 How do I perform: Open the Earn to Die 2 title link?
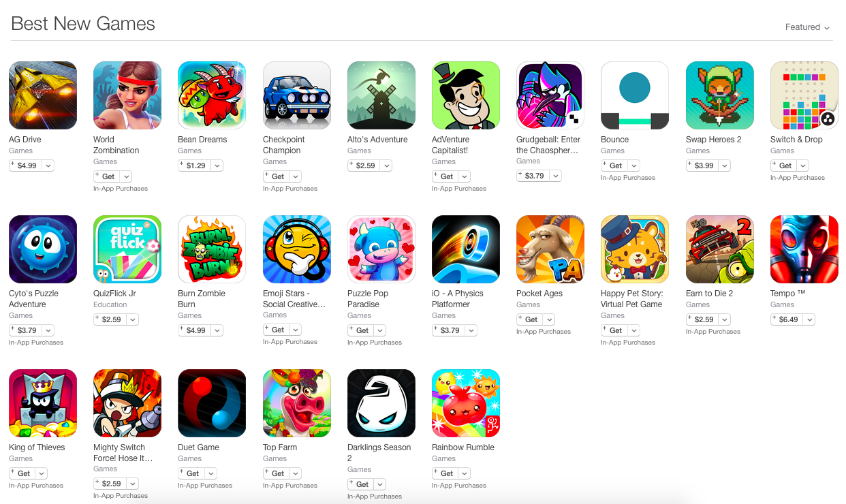pos(710,294)
